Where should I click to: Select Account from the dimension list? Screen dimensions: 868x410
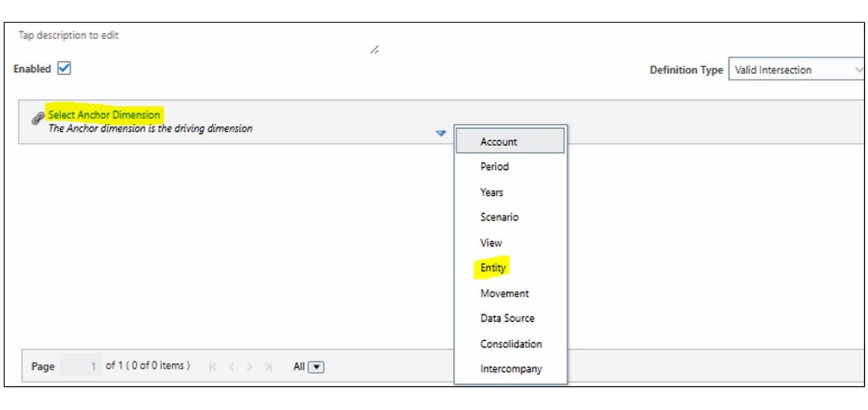tap(498, 142)
